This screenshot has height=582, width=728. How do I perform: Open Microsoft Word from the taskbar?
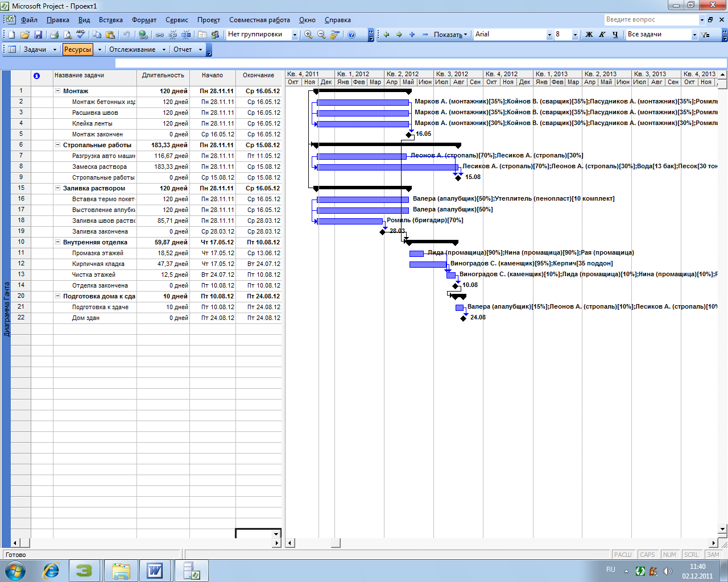[155, 571]
